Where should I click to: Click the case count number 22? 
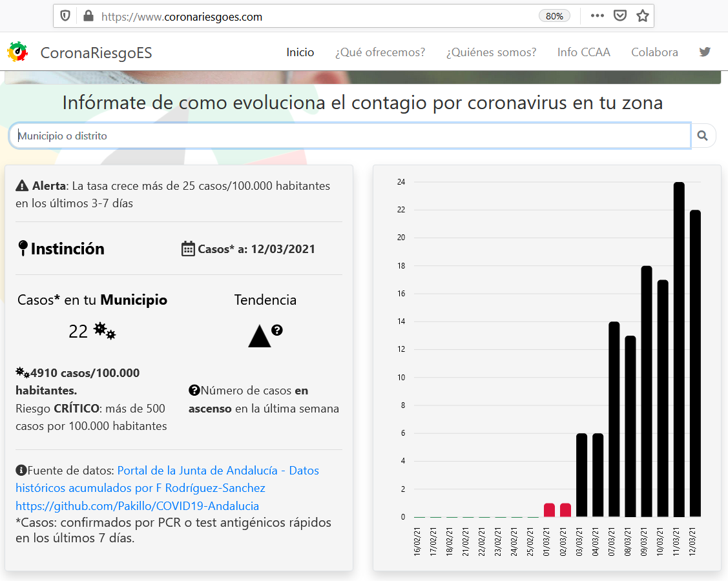pyautogui.click(x=78, y=331)
